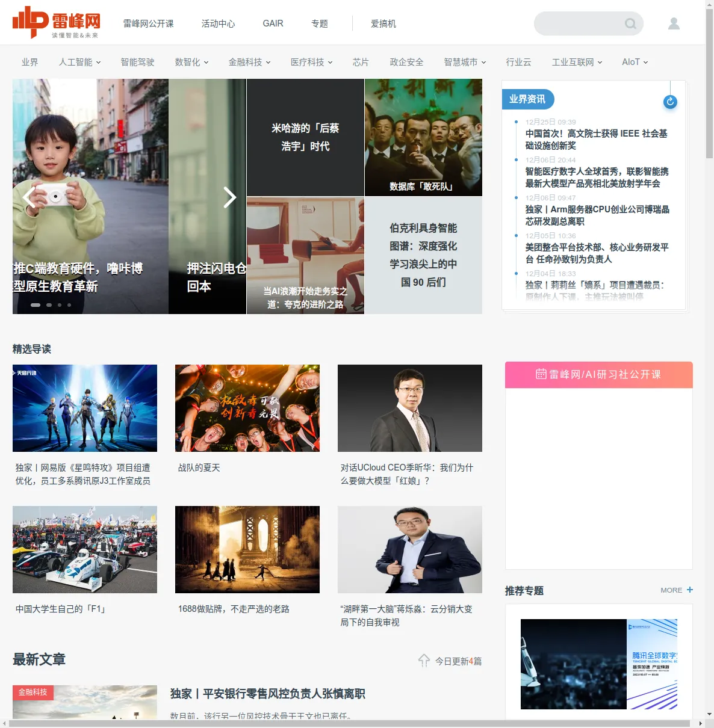Open 中国大学生自己的「F1」link

coord(61,609)
